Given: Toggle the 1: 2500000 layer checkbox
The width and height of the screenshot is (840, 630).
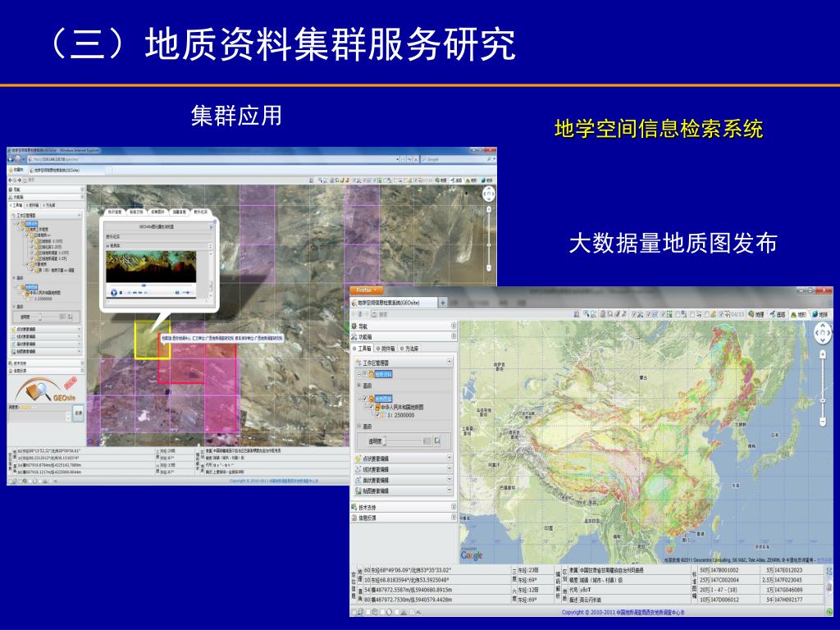Looking at the screenshot, I should tap(377, 415).
